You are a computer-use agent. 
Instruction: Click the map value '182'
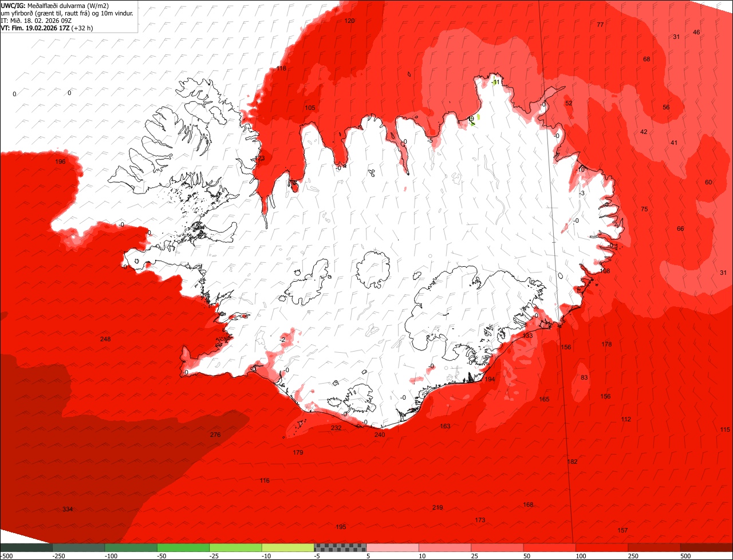click(572, 462)
